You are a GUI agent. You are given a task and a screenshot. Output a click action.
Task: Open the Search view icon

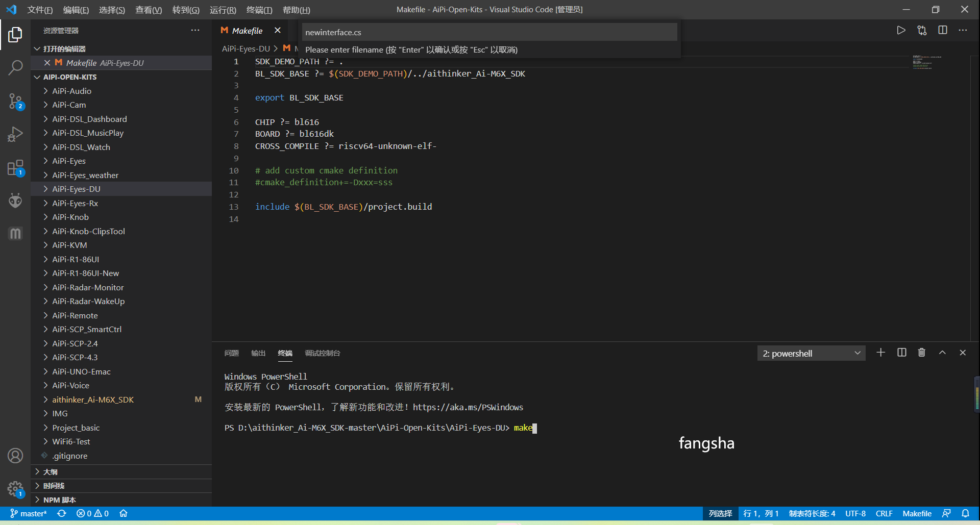[15, 67]
